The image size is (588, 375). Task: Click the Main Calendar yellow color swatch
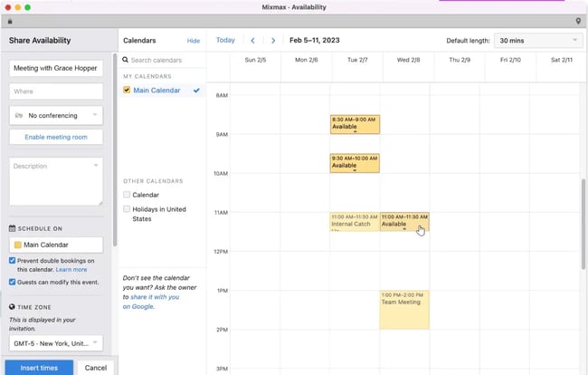tap(17, 245)
